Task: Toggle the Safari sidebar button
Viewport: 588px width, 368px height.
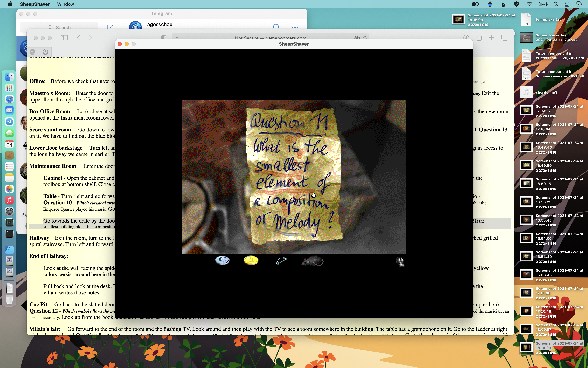Action: [x=64, y=38]
